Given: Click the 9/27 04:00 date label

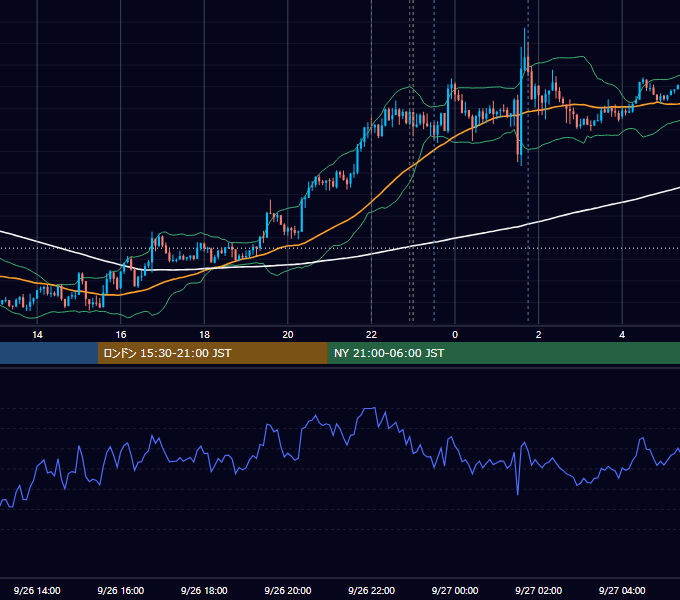Looking at the screenshot, I should pyautogui.click(x=622, y=590).
